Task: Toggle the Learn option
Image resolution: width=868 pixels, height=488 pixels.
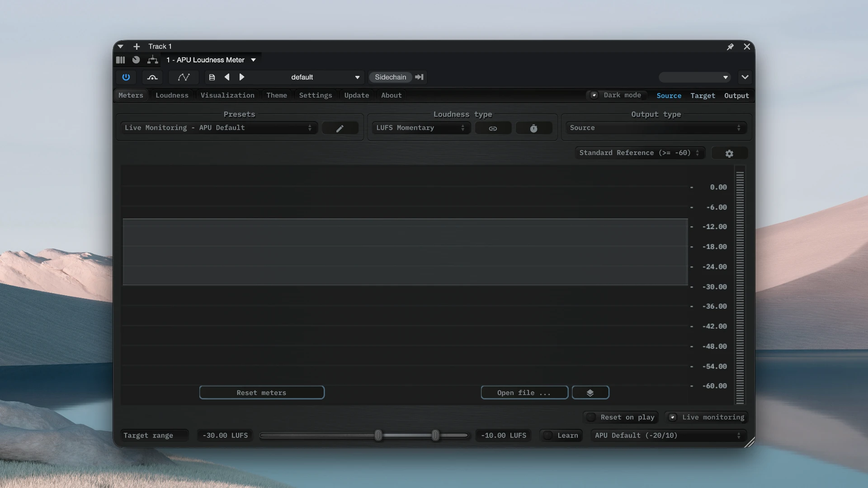Action: [x=561, y=436]
